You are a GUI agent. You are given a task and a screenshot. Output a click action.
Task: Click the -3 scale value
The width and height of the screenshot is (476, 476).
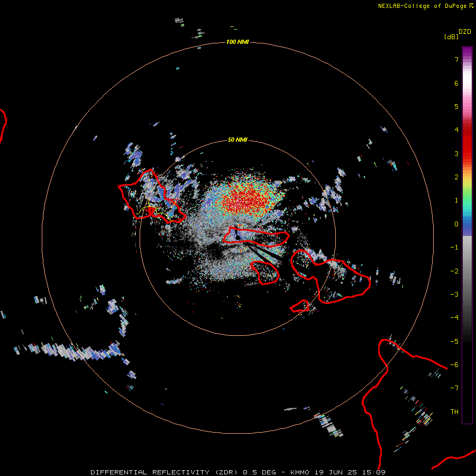click(454, 295)
